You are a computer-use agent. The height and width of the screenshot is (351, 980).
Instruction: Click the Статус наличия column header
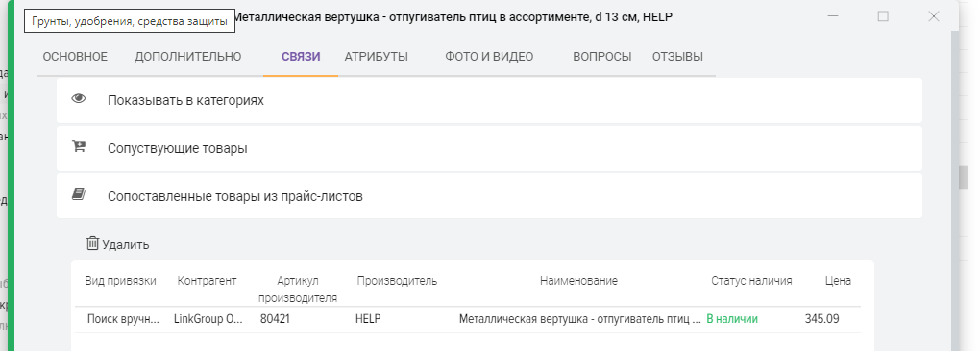pyautogui.click(x=752, y=281)
